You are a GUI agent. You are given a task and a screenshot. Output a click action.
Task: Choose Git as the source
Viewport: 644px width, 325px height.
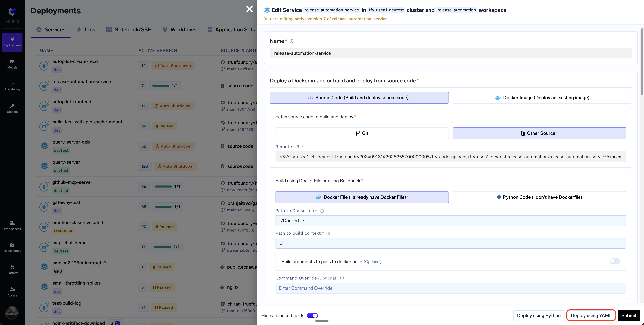click(362, 133)
